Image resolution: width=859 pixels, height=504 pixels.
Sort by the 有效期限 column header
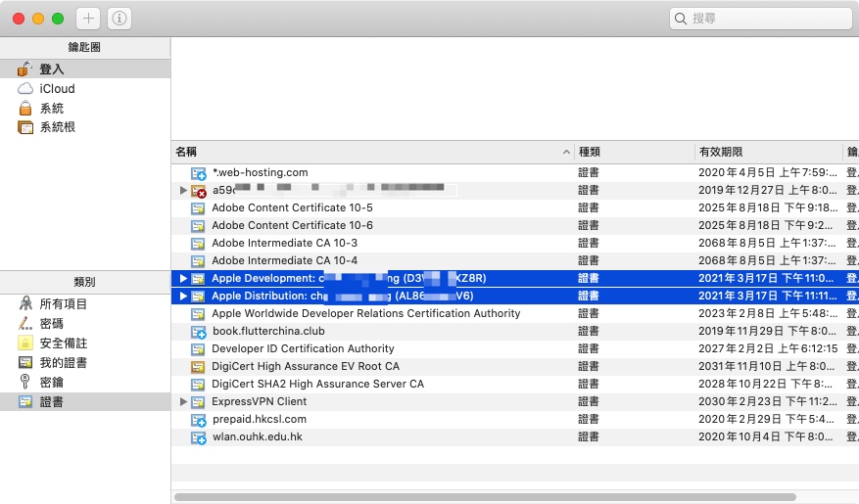768,152
